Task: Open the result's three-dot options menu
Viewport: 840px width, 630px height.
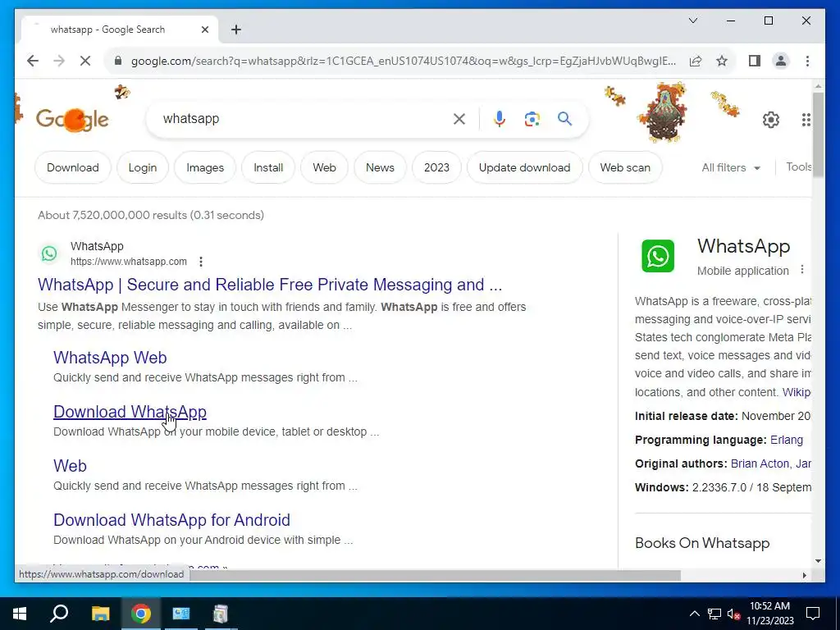Action: click(x=201, y=262)
